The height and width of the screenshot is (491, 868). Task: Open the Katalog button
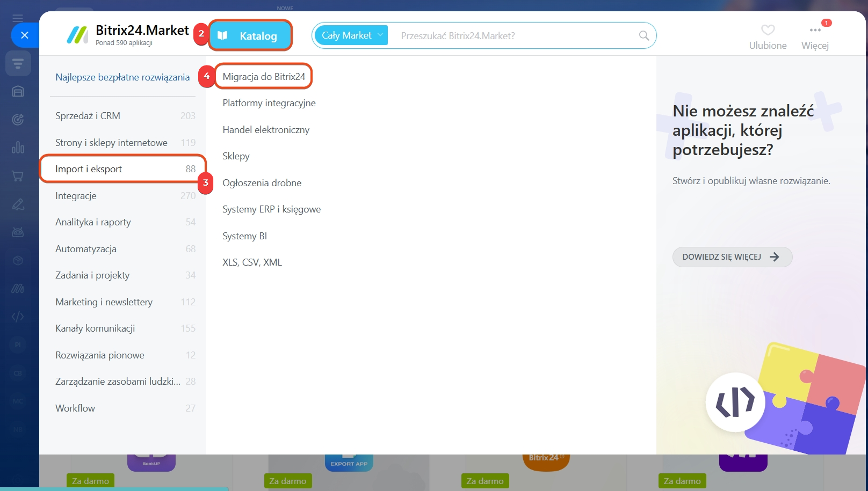250,35
